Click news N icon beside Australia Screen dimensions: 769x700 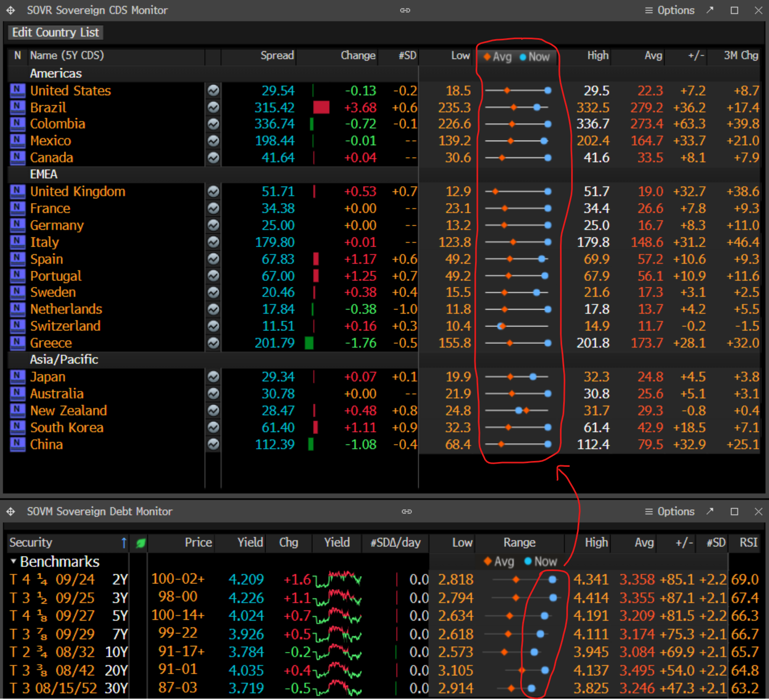point(18,393)
